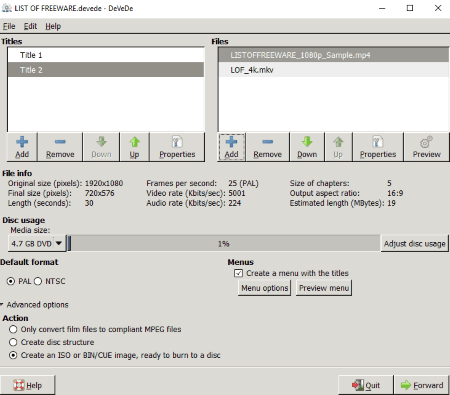
Task: Select LOF_4k.mkv file
Action: tap(333, 70)
